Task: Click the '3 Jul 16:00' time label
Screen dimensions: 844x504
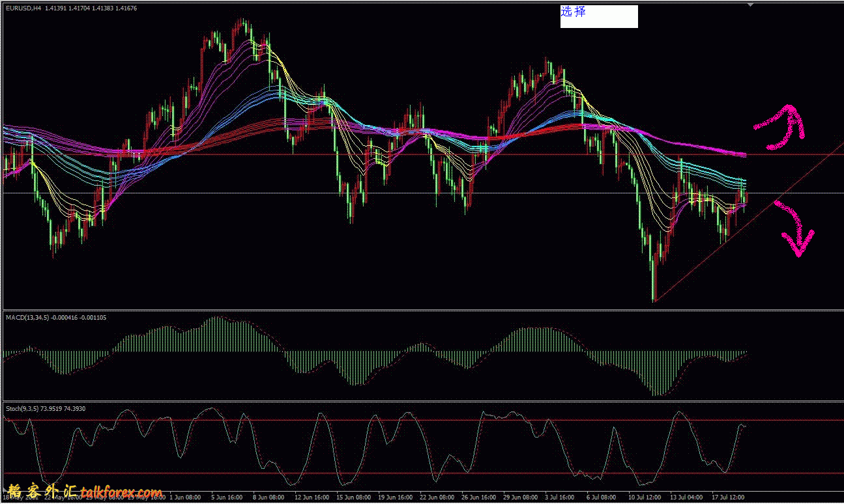Action: pos(559,497)
